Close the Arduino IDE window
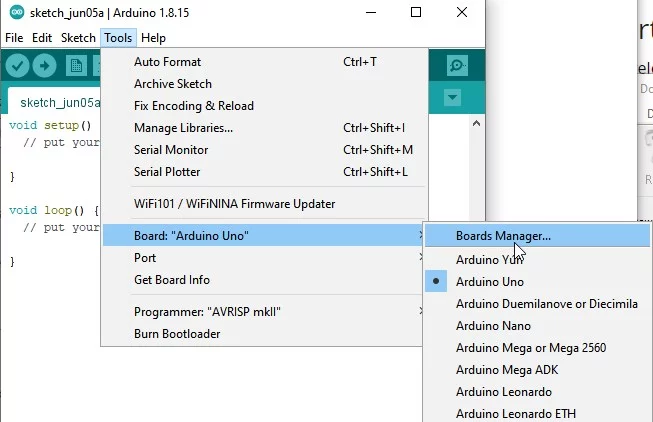This screenshot has height=422, width=653. point(462,12)
